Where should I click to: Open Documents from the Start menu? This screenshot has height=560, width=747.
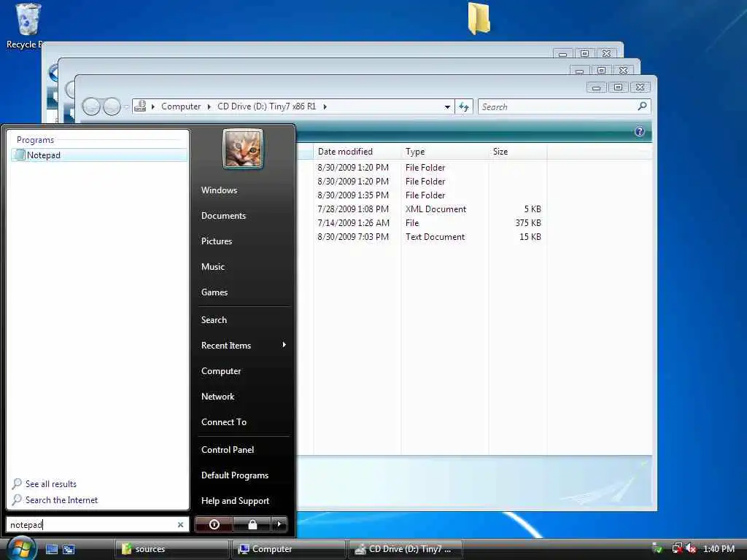[223, 216]
